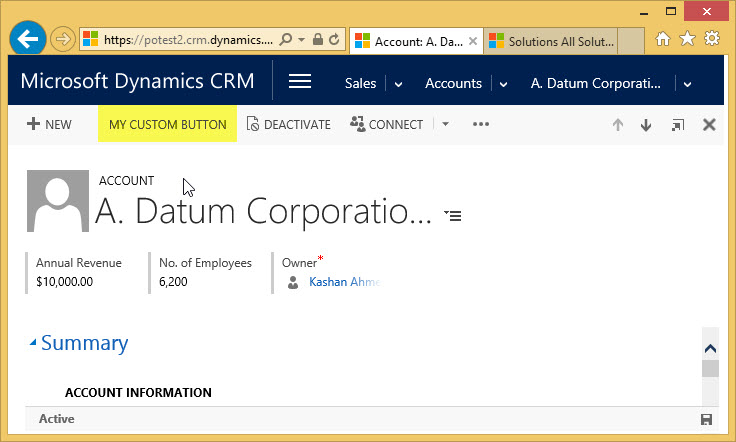Screen dimensions: 736x442
Task: Click the padlock security icon
Action: point(318,39)
